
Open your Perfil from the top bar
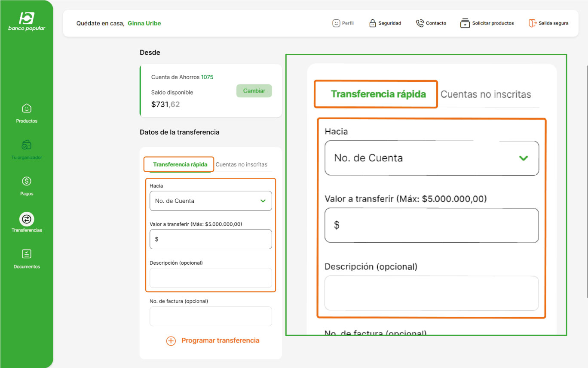pyautogui.click(x=343, y=23)
